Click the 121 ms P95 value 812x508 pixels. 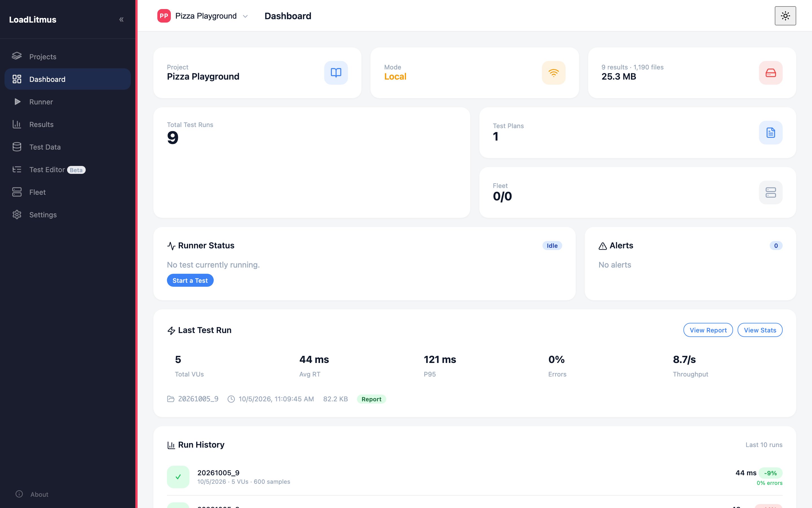click(440, 360)
